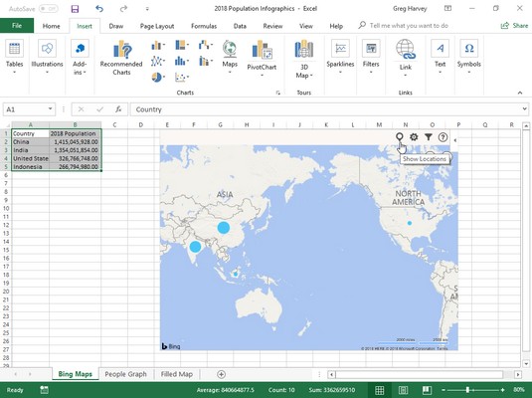Insert a Link using globe icon
Viewport: 532px width, 398px height.
[406, 50]
